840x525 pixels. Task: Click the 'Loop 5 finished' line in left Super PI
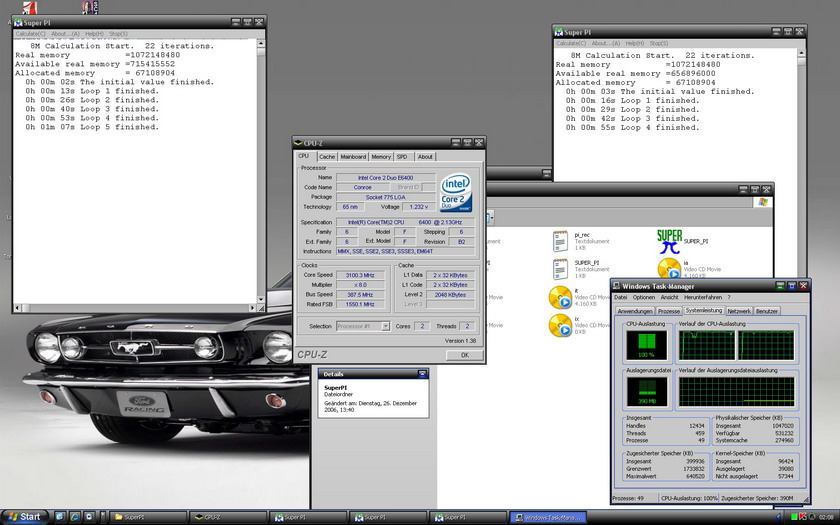point(92,128)
